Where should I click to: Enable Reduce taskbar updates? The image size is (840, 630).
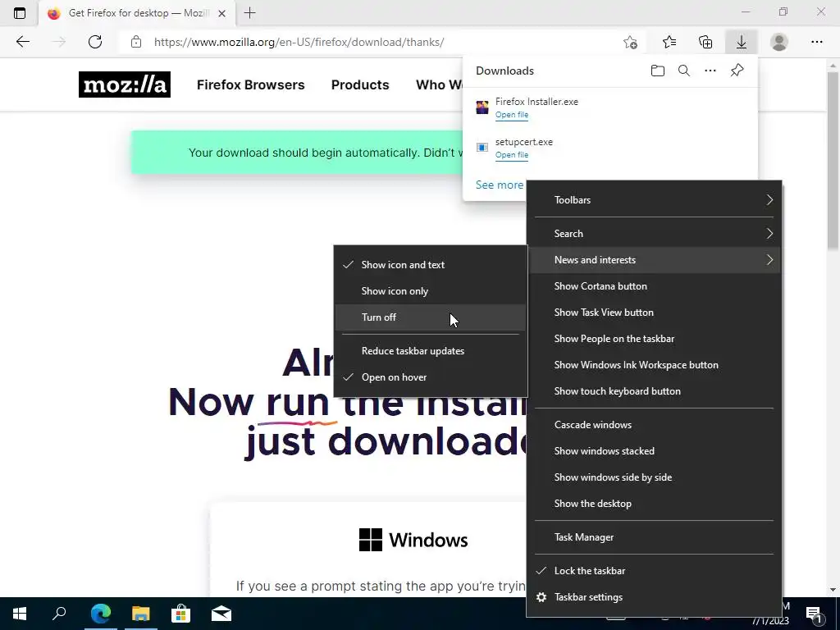430,351
